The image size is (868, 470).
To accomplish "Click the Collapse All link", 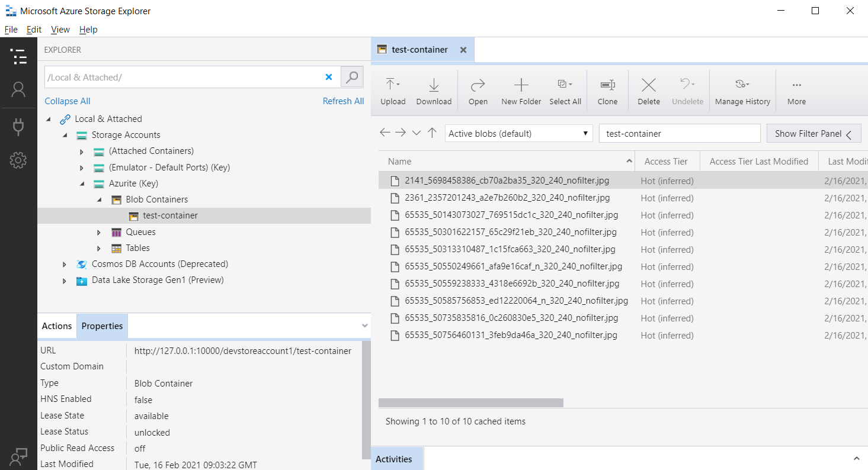I will [68, 101].
